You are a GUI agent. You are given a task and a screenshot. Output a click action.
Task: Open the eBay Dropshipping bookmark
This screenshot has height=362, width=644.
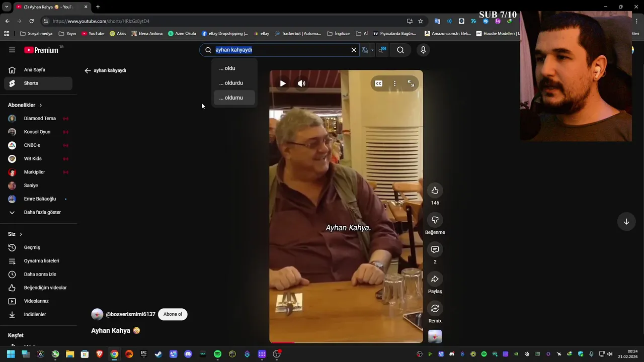(224, 34)
